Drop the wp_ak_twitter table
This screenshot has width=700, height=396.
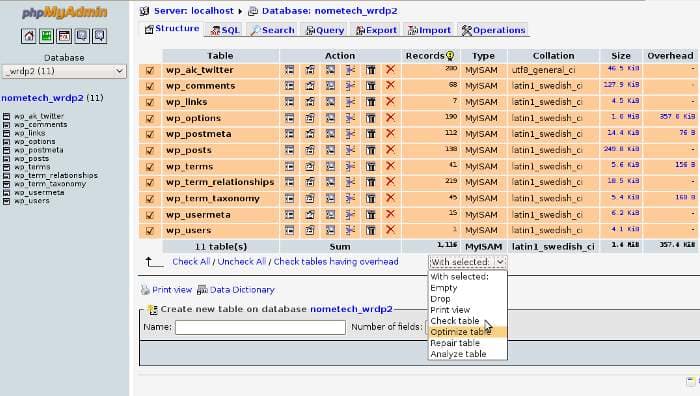coord(391,70)
